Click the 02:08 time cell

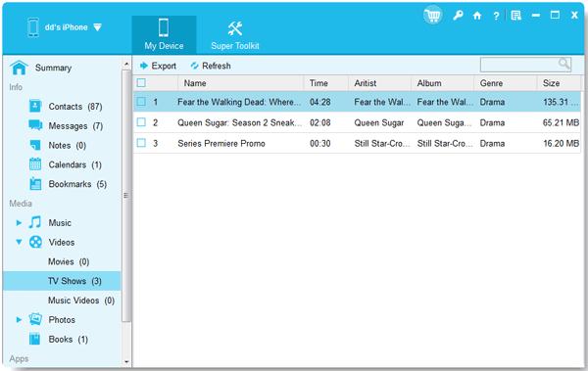(320, 123)
